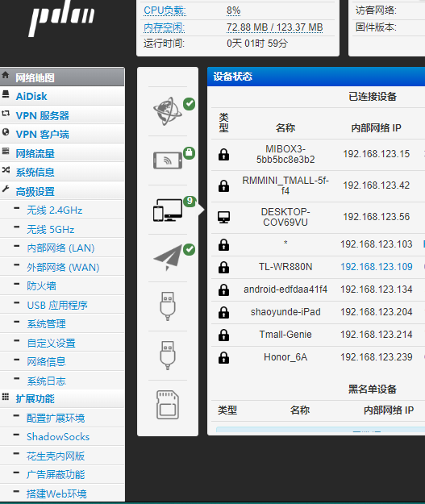Click the paper plane status icon
This screenshot has width=425, height=504.
[168, 257]
